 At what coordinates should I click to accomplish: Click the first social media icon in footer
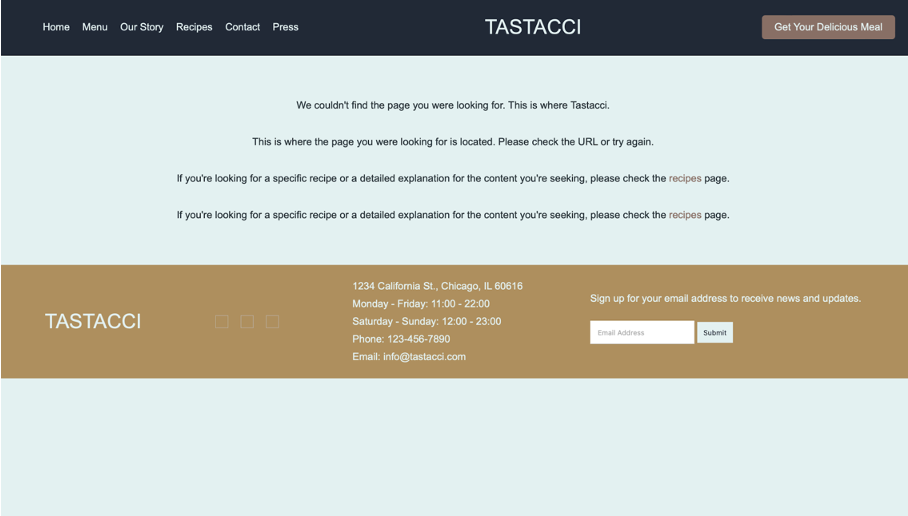click(x=222, y=321)
